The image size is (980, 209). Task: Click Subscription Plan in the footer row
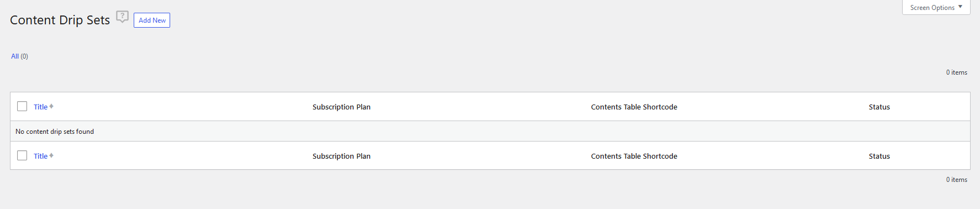point(341,156)
